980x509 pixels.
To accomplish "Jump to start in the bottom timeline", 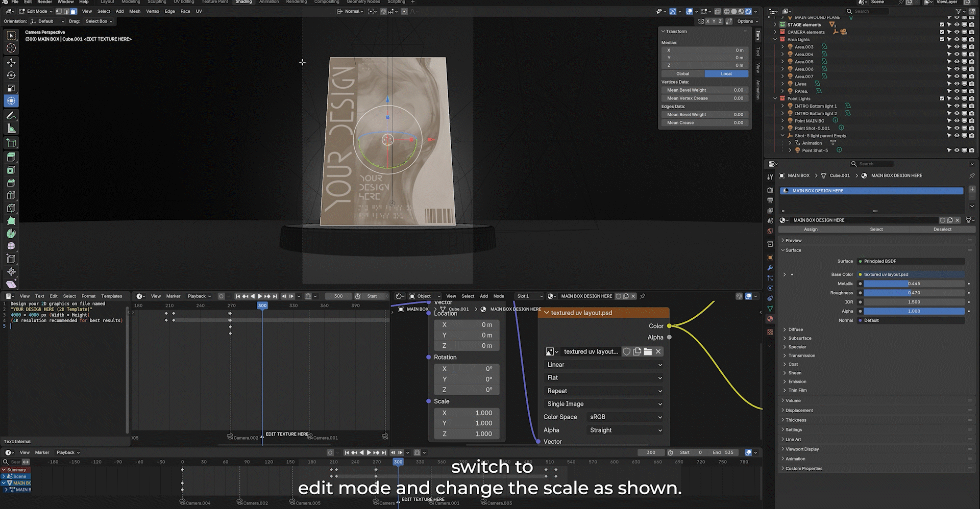I will (x=347, y=452).
